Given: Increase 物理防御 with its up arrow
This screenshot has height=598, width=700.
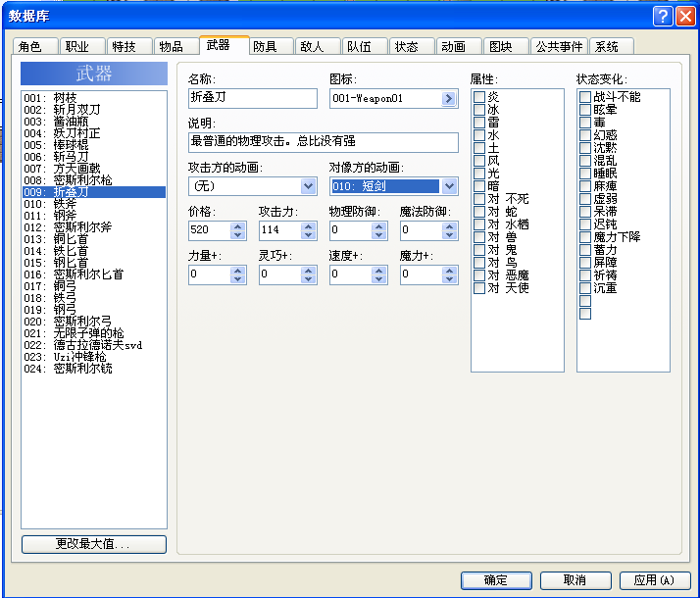Looking at the screenshot, I should click(x=379, y=226).
